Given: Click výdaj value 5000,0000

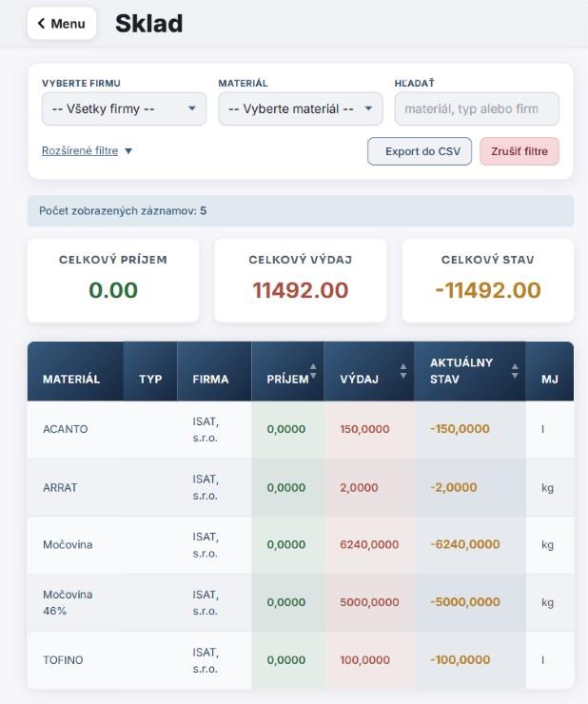Looking at the screenshot, I should coord(369,602).
